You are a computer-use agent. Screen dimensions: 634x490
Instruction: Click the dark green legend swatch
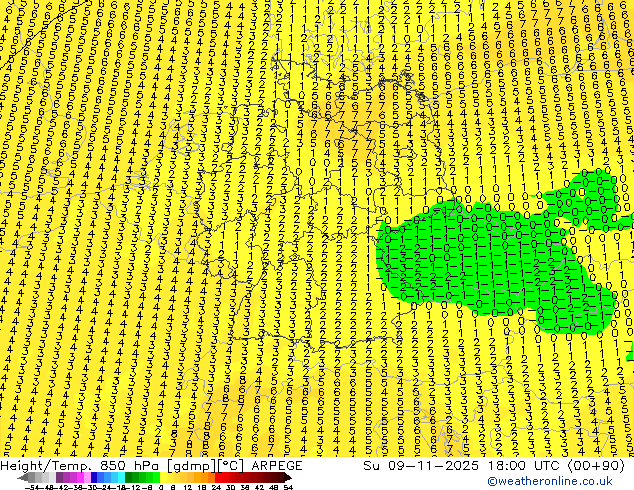tap(128, 478)
